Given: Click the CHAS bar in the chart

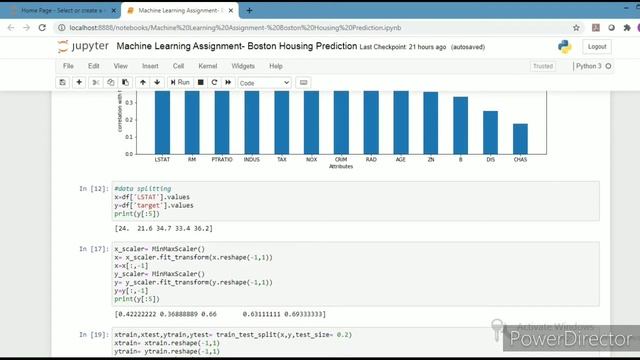Looking at the screenshot, I should (x=520, y=139).
